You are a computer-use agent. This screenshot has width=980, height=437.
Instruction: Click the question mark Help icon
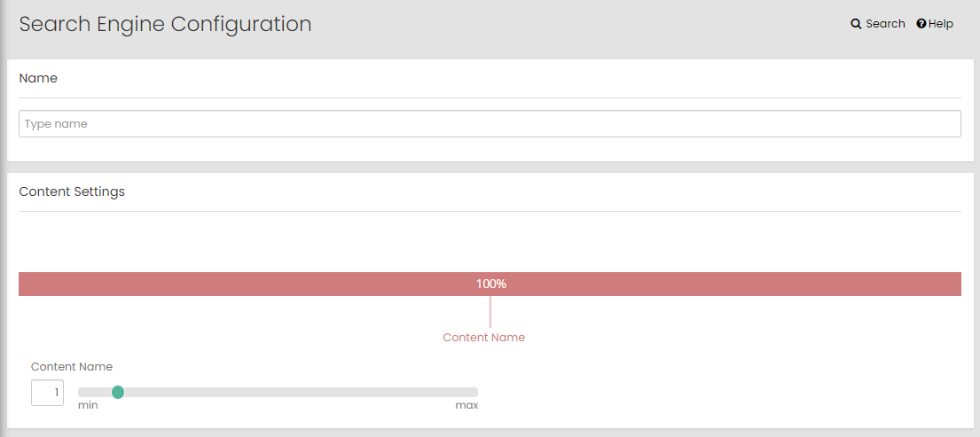click(x=921, y=24)
